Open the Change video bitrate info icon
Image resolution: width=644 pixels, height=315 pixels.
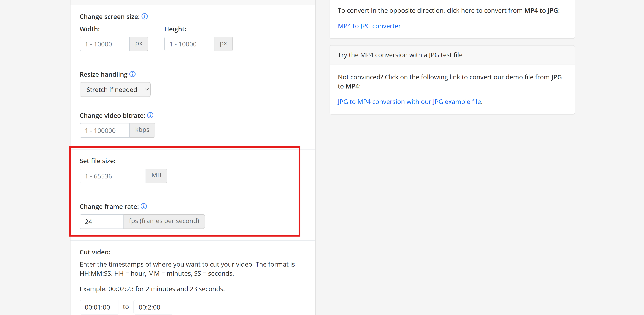click(150, 115)
